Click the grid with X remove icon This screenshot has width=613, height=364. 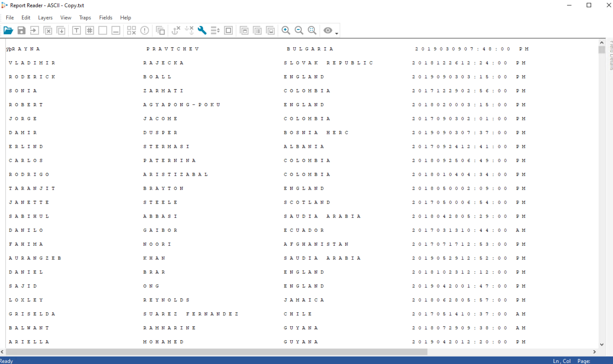pos(131,30)
